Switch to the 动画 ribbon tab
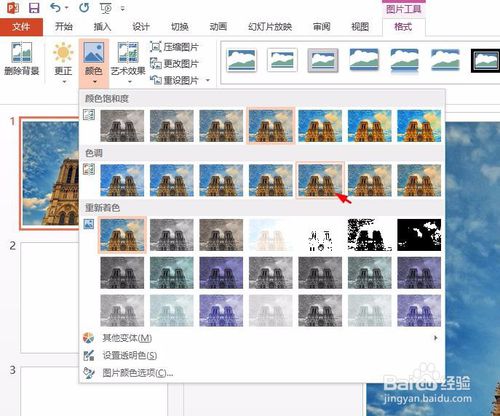Screen dimensions: 500x416 click(218, 27)
